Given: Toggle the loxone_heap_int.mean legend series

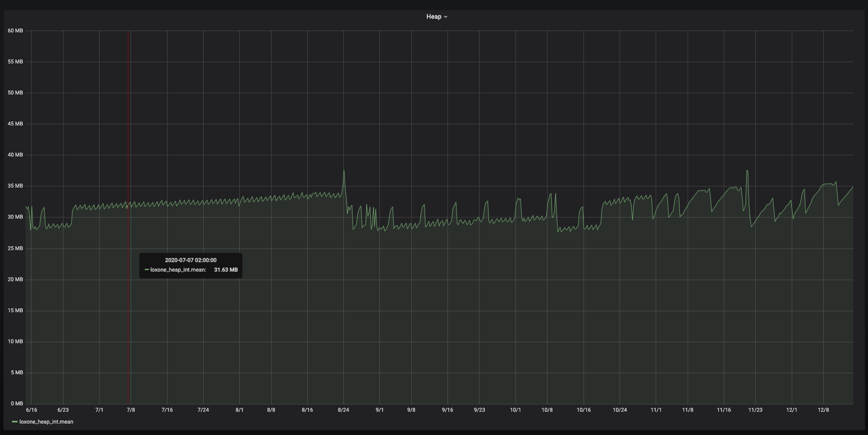Looking at the screenshot, I should tap(46, 422).
